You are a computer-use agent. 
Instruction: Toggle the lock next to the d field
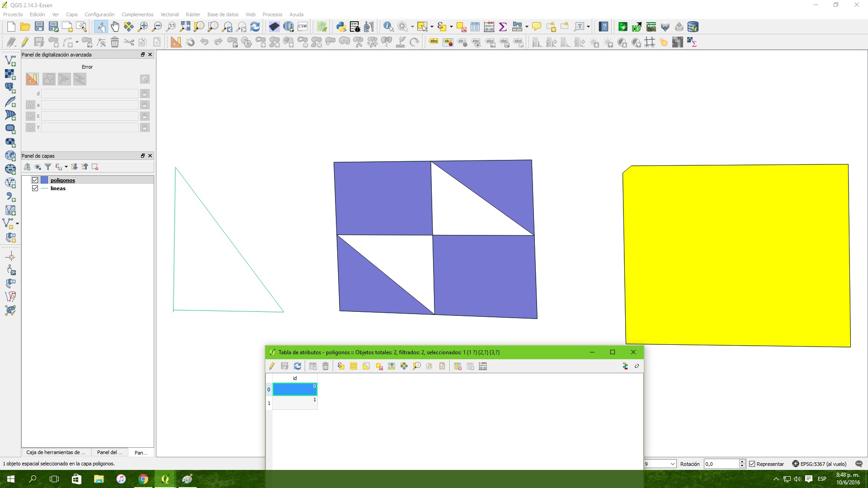pos(145,94)
